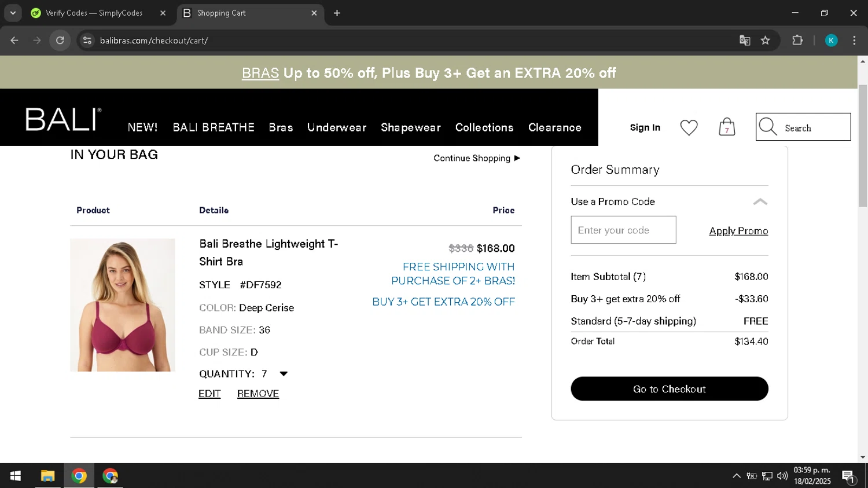Show hidden system tray icons
Screen dimensions: 868x488
coord(736,476)
